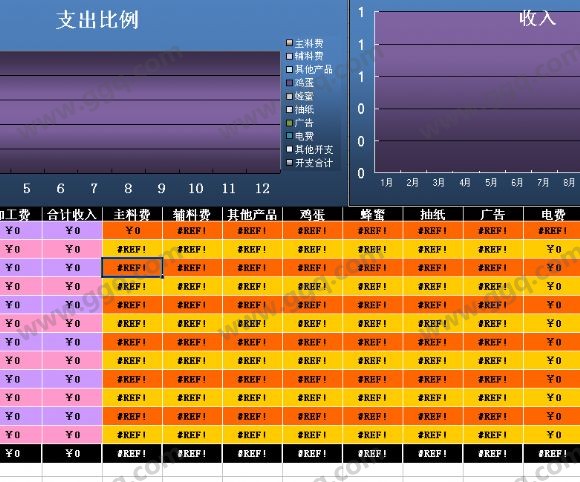Viewport: 580px width, 482px height.
Task: Click axis label 10 on expense chart
Action: coord(196,189)
